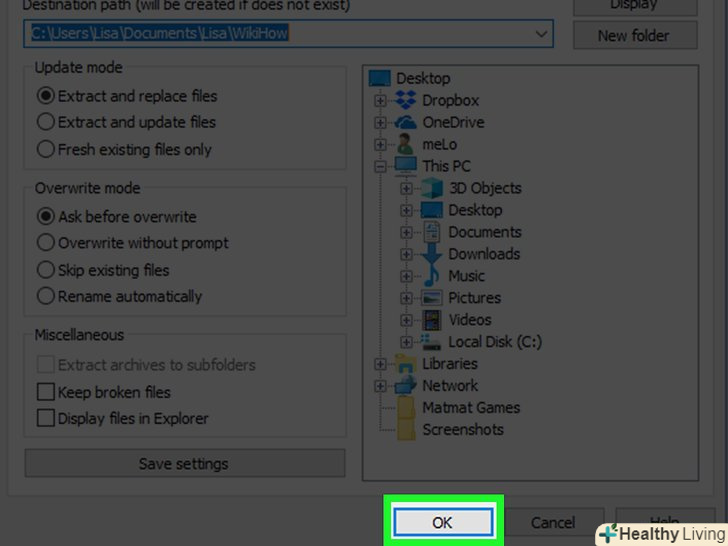The width and height of the screenshot is (728, 546).
Task: Enable Keep broken files checkbox
Action: (x=46, y=392)
